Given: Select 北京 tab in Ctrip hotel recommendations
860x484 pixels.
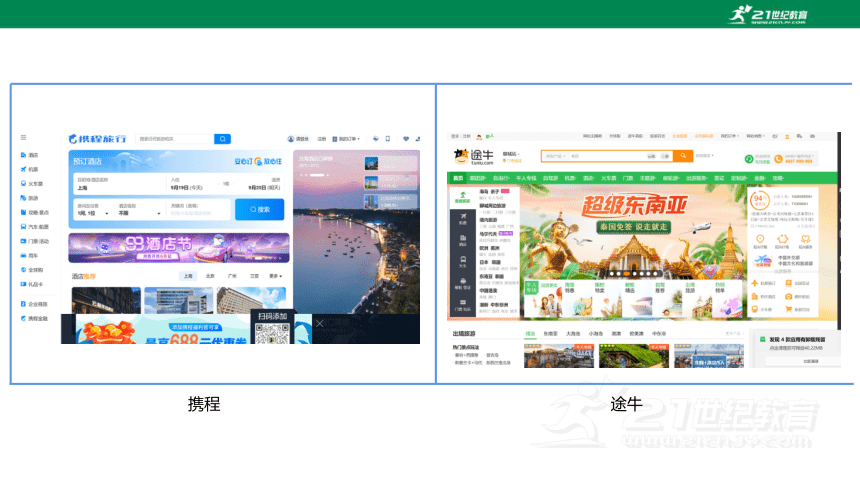Looking at the screenshot, I should (x=210, y=276).
